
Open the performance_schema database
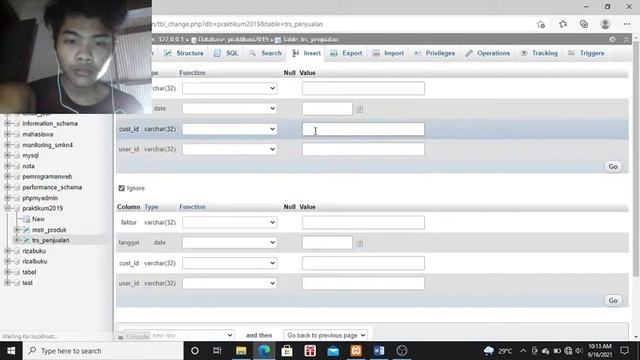(x=52, y=187)
